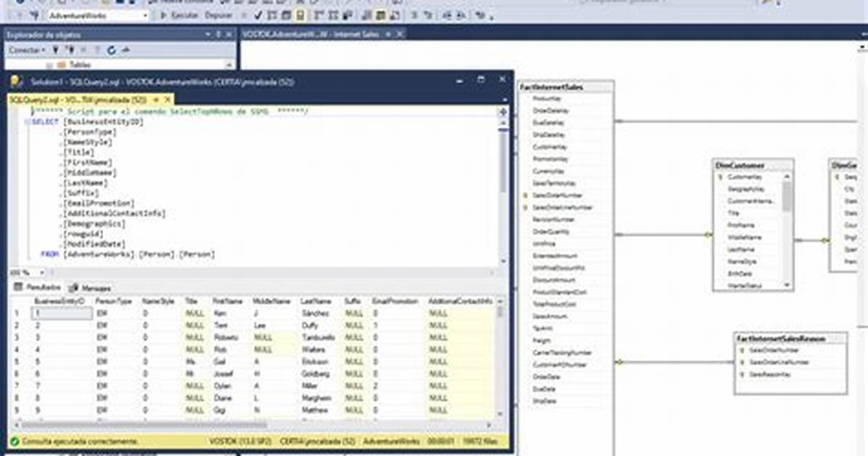This screenshot has height=456, width=868.
Task: Close the Explorador de objetos panel
Action: pos(229,34)
